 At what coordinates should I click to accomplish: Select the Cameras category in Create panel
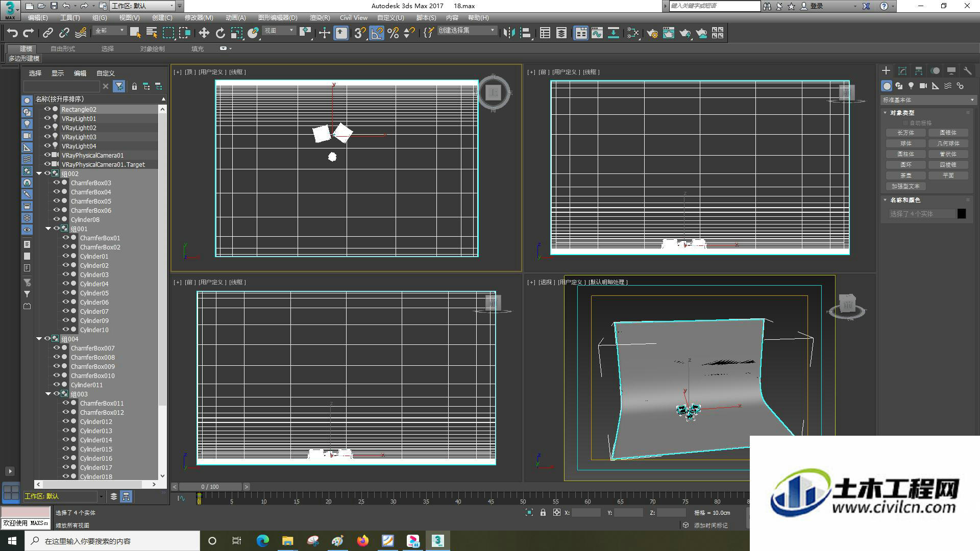(x=923, y=86)
